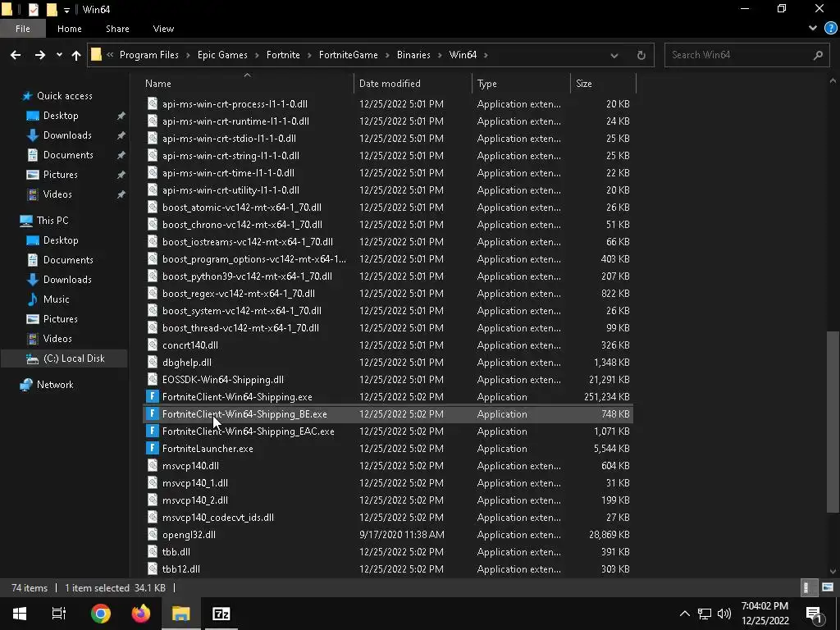Select the dbghelp.dll file icon
840x630 pixels.
153,363
